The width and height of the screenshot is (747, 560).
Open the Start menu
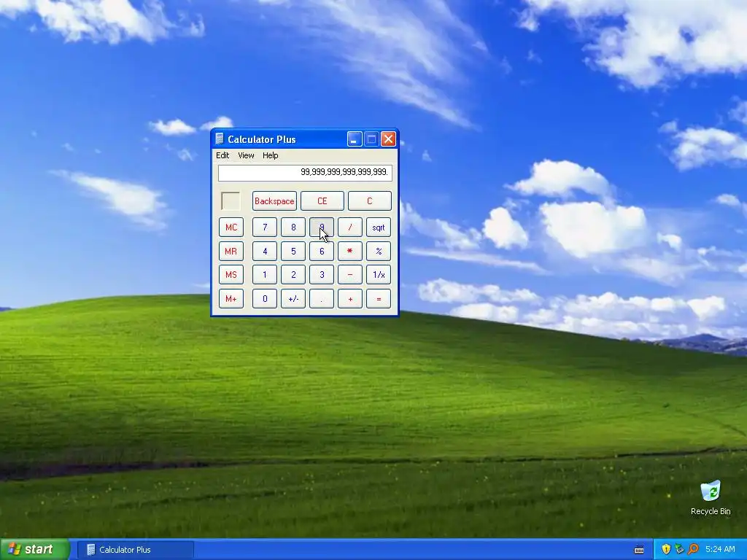(x=35, y=550)
